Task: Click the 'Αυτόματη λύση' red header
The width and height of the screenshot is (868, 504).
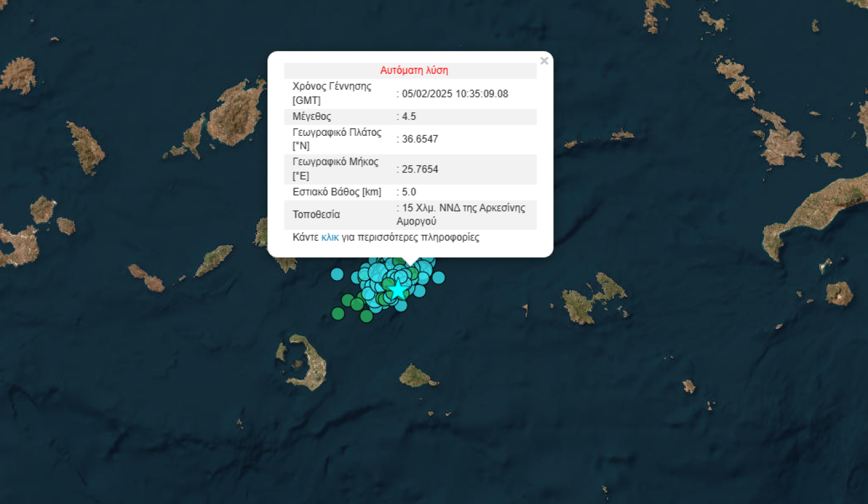Action: [x=414, y=70]
